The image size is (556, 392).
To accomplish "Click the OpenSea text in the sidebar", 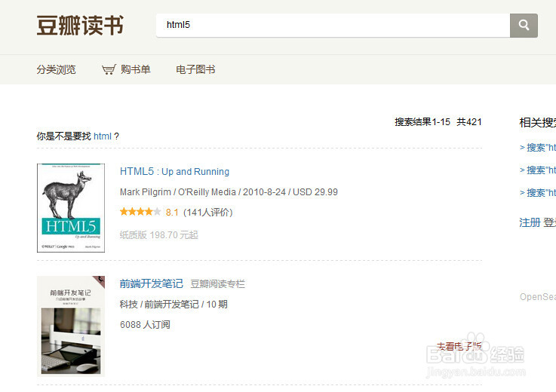I will pos(538,297).
